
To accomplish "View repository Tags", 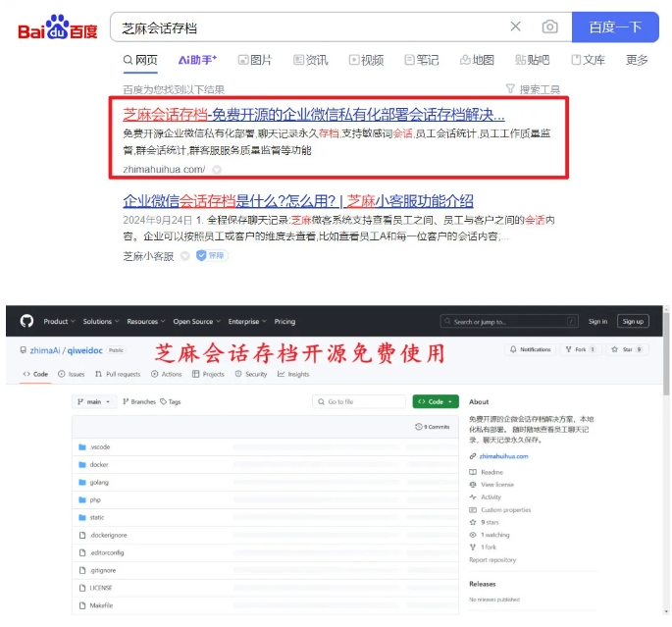I will [x=171, y=402].
